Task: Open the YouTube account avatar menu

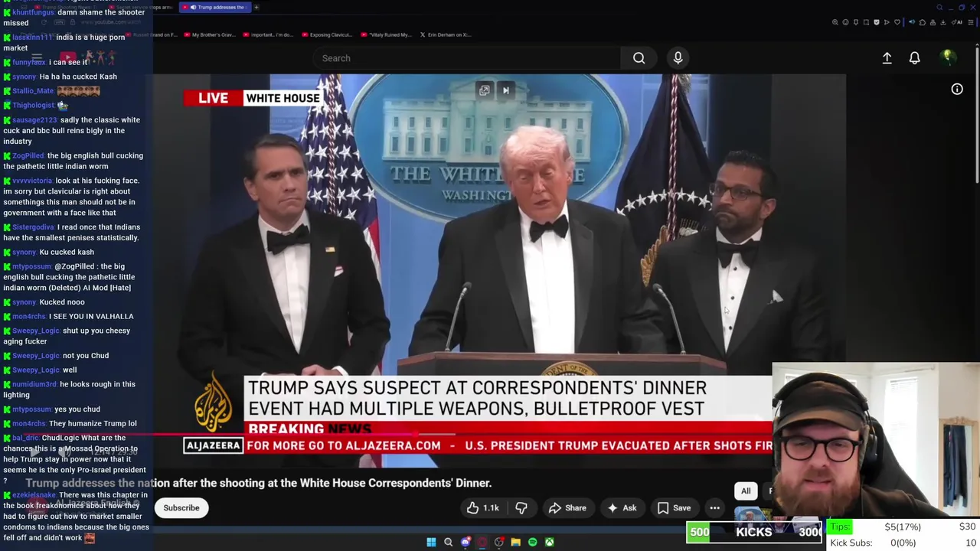Action: click(x=947, y=57)
